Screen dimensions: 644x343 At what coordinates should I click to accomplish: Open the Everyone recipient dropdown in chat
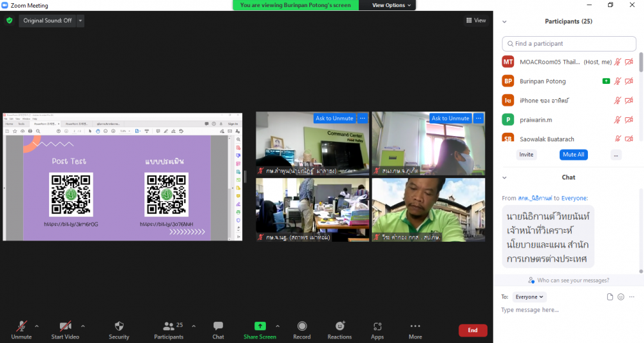point(530,297)
